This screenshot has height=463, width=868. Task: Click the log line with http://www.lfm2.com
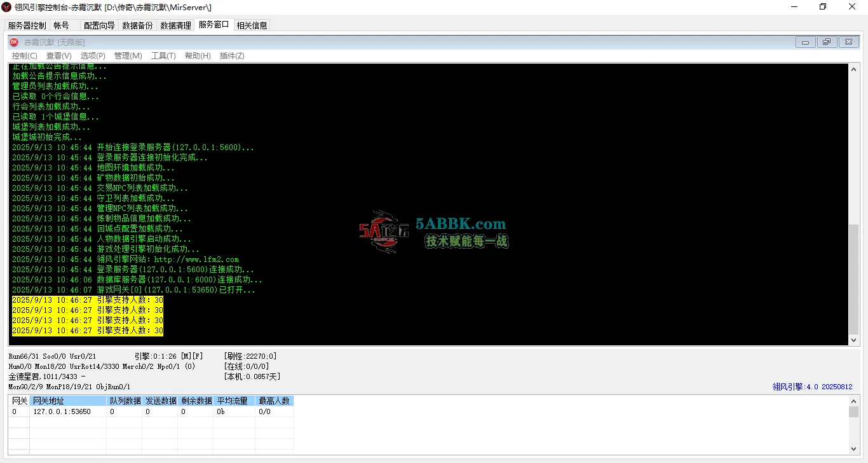click(125, 259)
